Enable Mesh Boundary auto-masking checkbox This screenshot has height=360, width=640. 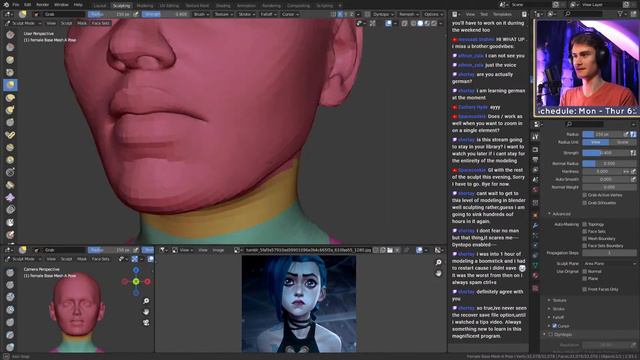point(584,238)
